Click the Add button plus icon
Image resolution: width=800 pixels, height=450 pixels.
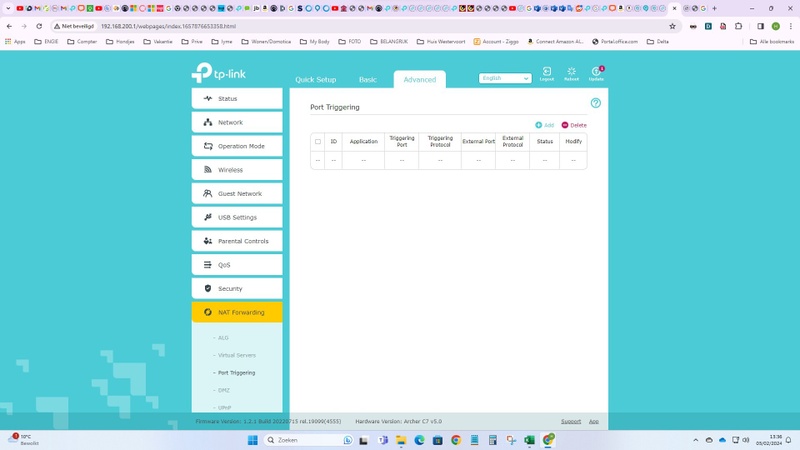point(538,125)
